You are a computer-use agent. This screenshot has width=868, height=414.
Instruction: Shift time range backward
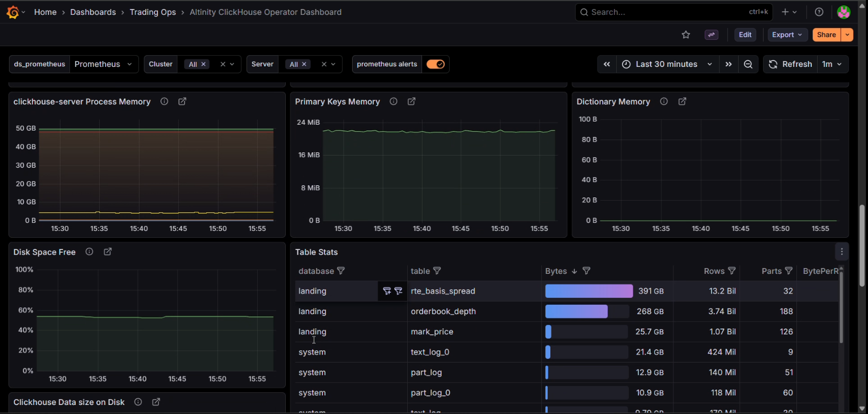(607, 64)
